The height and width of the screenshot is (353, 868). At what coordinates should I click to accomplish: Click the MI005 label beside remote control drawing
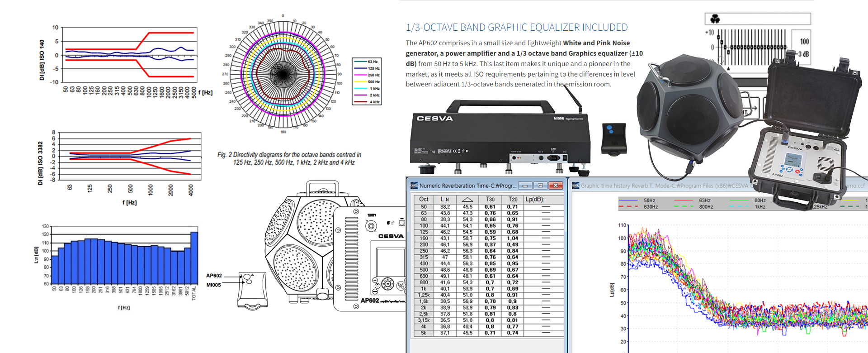click(213, 285)
